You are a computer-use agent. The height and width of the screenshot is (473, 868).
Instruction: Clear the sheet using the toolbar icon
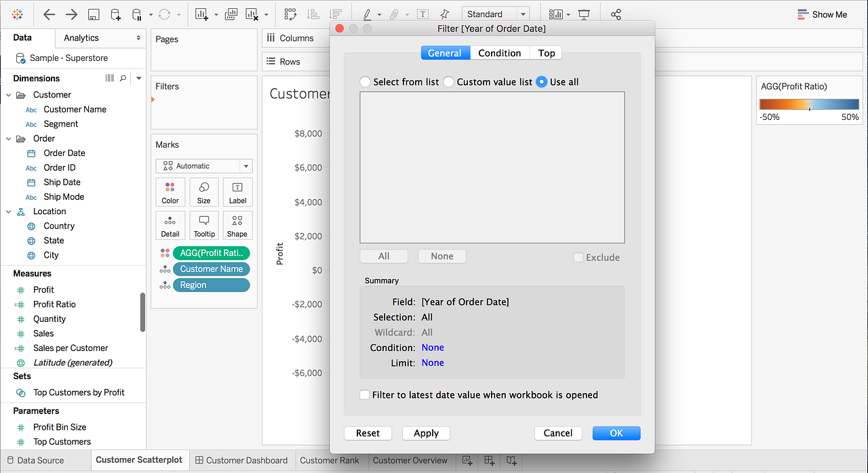coord(252,14)
